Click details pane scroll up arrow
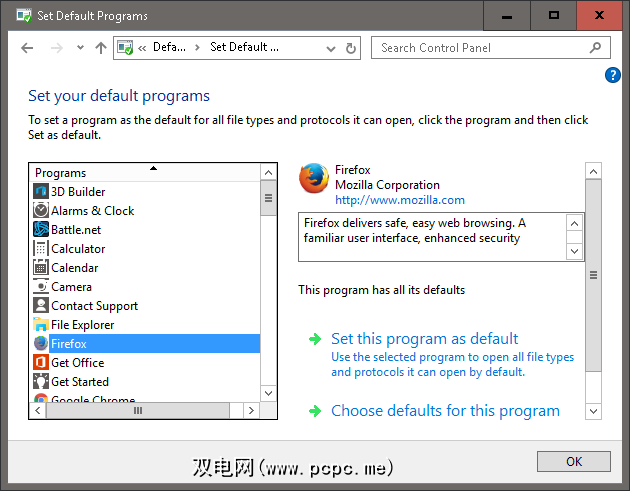The height and width of the screenshot is (491, 630). 593,172
